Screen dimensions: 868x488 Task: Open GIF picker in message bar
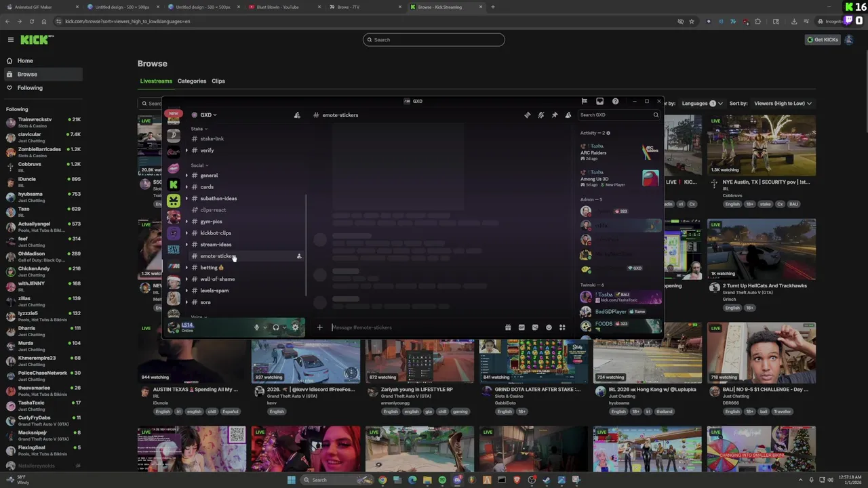(521, 327)
